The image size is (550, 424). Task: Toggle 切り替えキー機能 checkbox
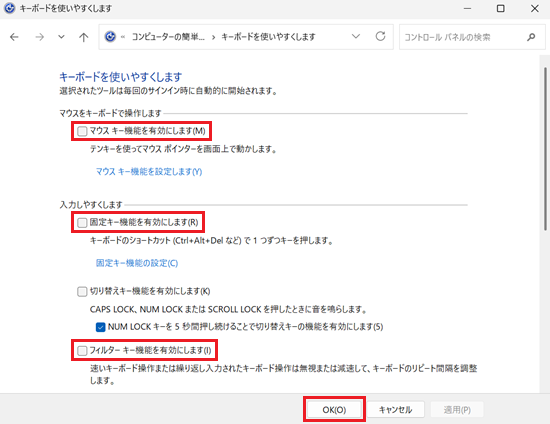(82, 291)
